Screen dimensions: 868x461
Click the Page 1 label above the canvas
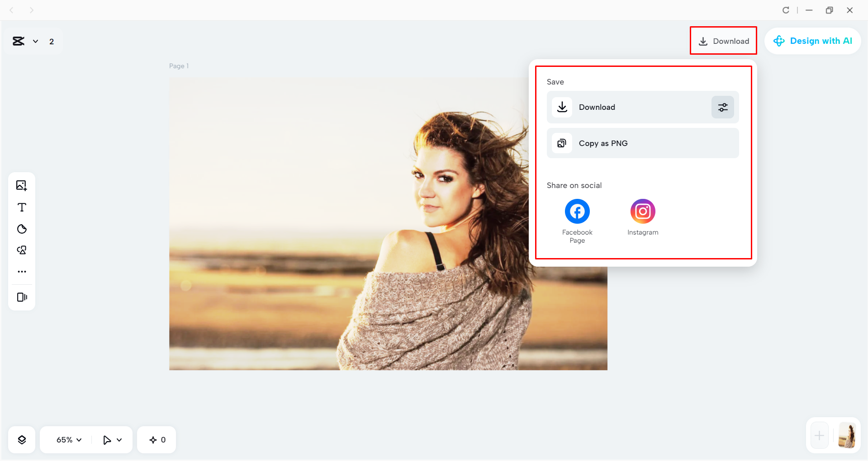(x=179, y=66)
